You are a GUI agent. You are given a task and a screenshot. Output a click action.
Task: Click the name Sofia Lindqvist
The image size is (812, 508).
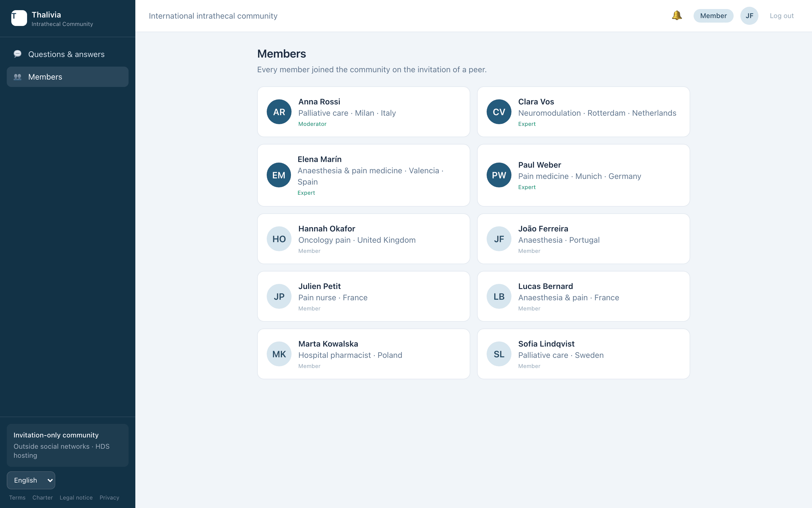[546, 344]
